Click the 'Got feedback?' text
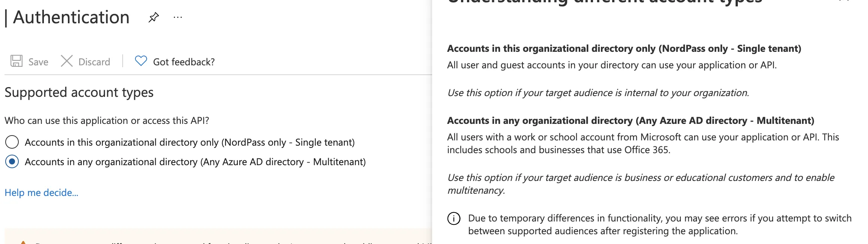Viewport: 868px width, 244px height. coord(184,62)
